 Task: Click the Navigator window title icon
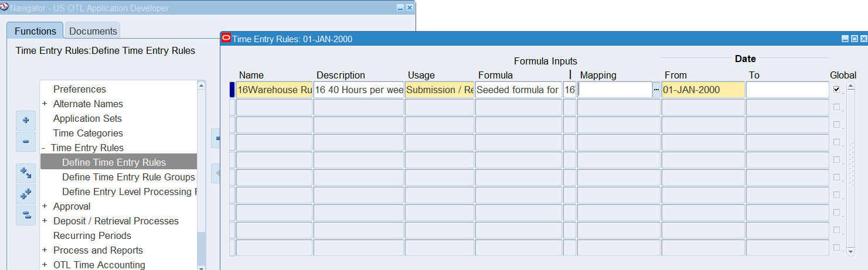(x=5, y=8)
